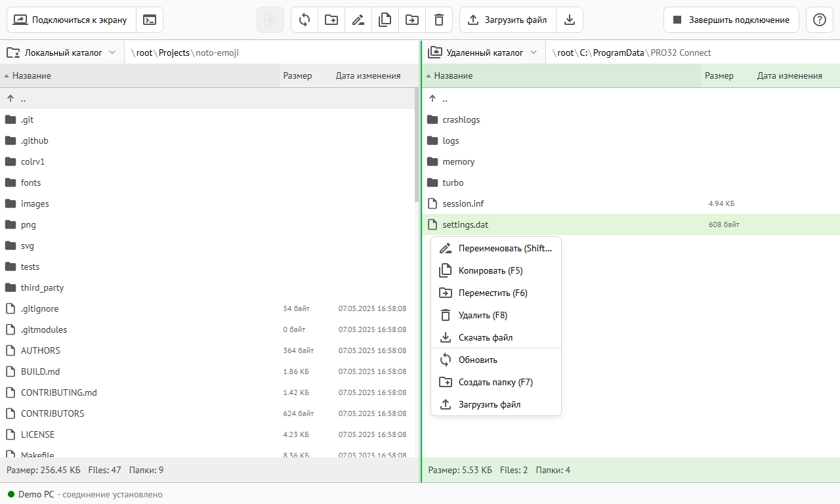Select the session.inf file
Viewport: 840px width, 504px height.
click(x=631, y=203)
